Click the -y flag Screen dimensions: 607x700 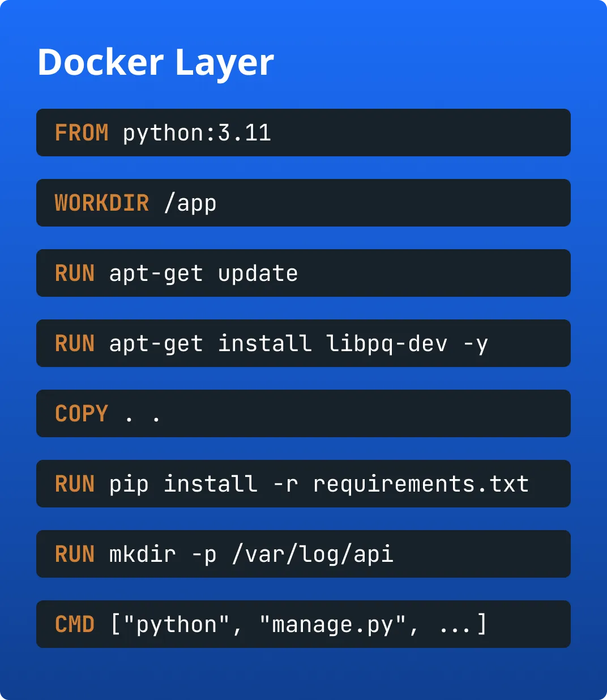[475, 344]
